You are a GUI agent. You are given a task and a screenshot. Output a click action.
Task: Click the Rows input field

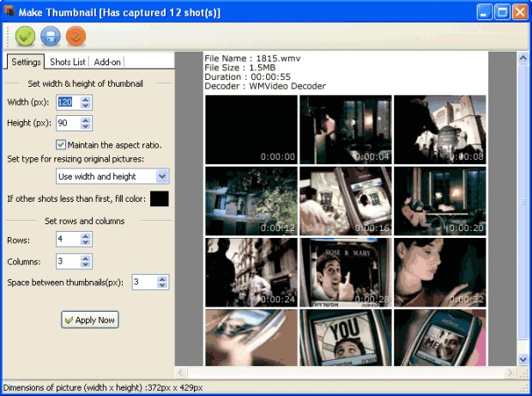pyautogui.click(x=68, y=240)
